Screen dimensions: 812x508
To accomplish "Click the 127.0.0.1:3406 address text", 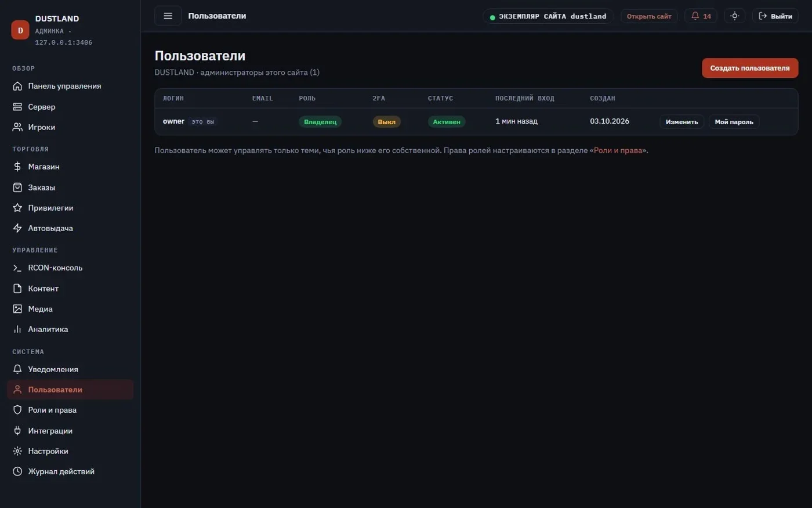I will tap(64, 42).
